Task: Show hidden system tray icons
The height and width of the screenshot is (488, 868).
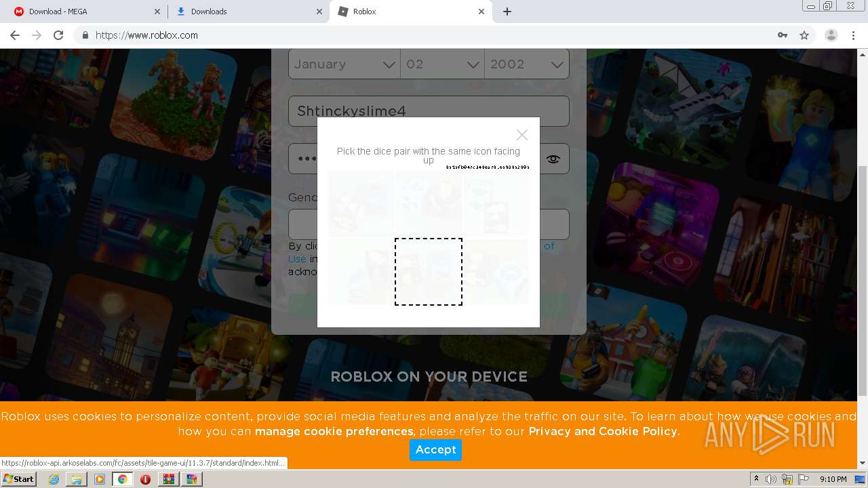Action: (756, 479)
